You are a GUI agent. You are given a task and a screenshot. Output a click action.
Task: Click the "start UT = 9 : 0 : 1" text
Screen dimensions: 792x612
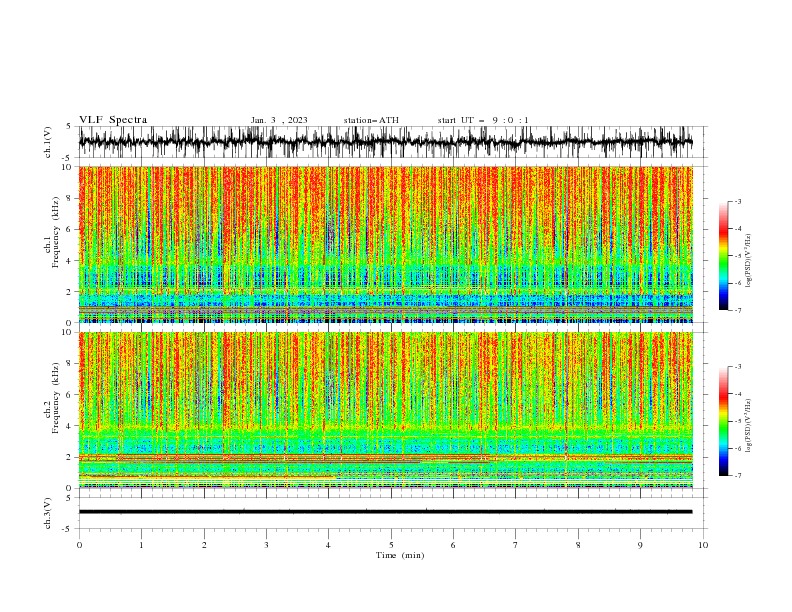483,120
